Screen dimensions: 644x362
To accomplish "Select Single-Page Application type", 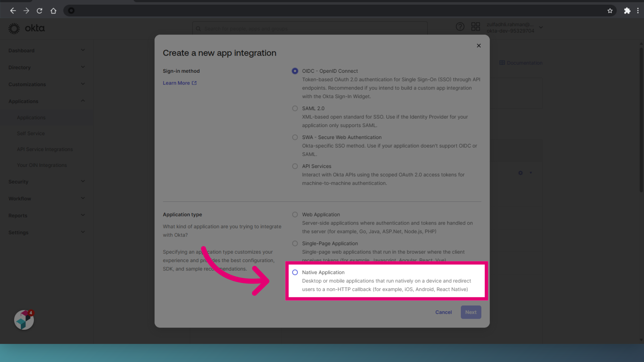I will point(295,243).
